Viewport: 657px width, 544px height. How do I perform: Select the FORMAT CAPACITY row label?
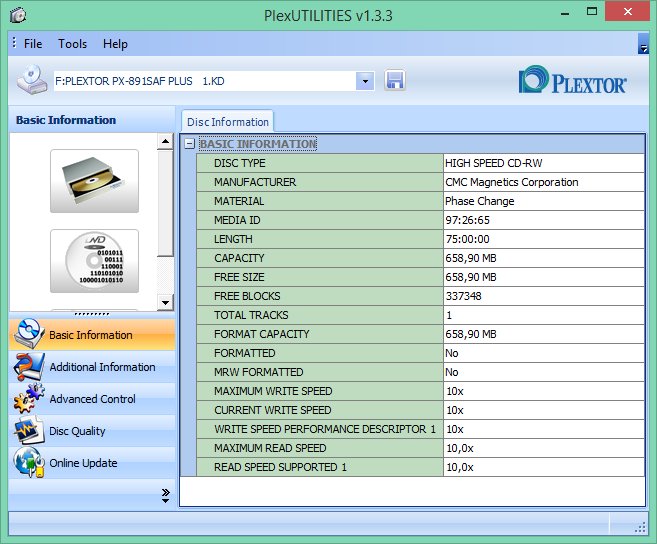261,334
